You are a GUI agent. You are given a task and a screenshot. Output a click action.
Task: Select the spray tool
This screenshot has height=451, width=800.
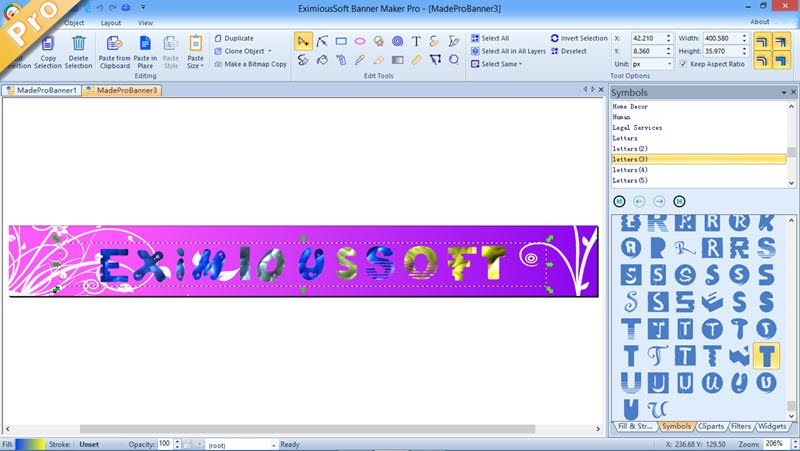[341, 60]
